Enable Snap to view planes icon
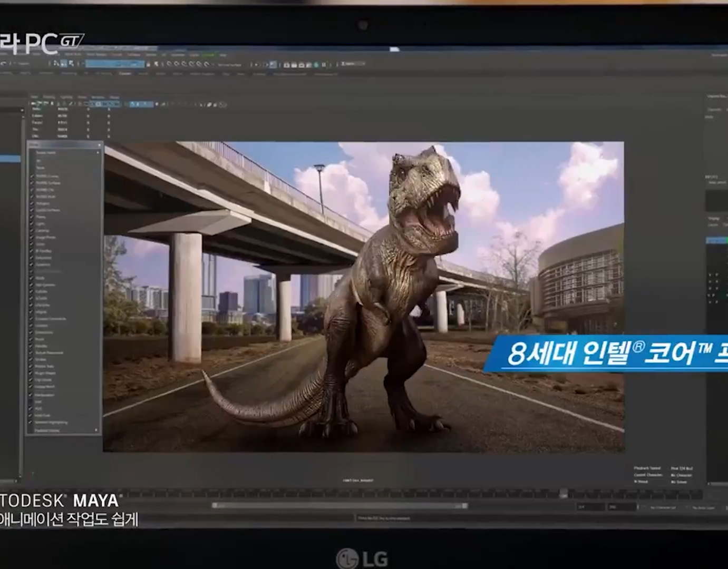This screenshot has width=728, height=569. click(x=199, y=64)
